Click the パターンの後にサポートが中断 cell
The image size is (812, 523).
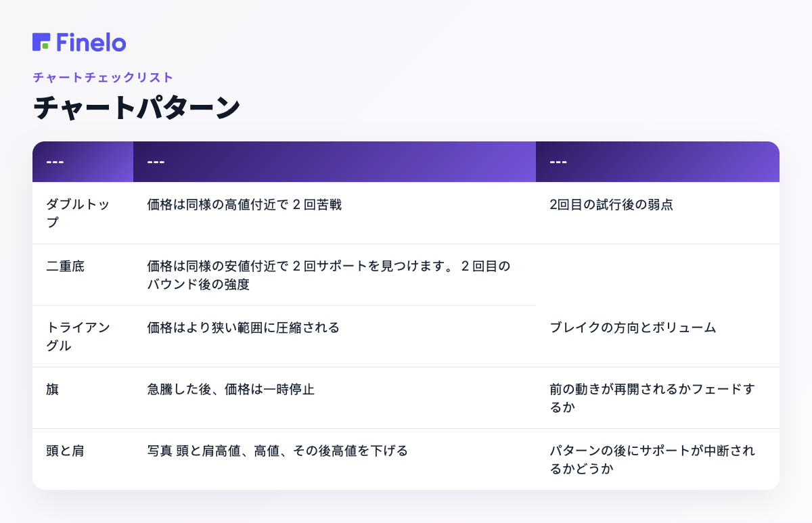click(658, 459)
